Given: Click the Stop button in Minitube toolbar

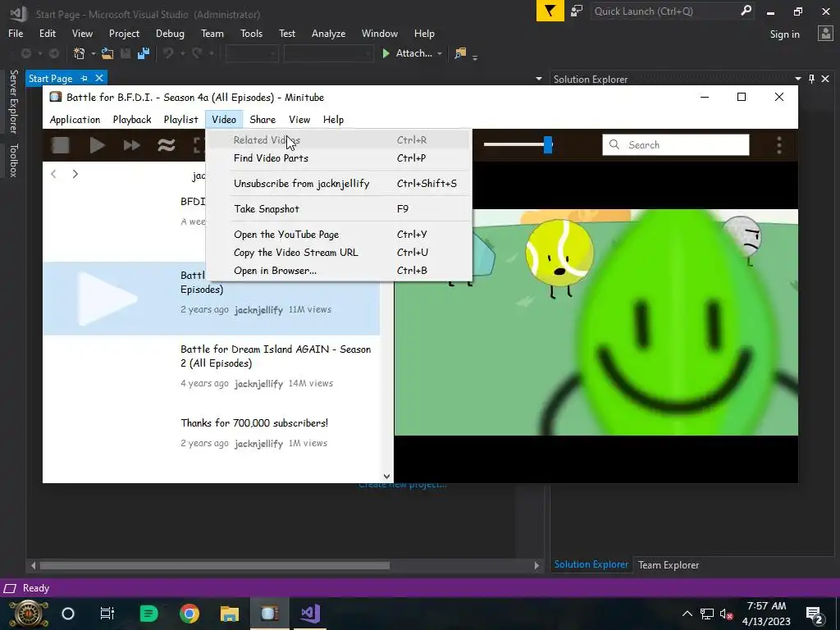Looking at the screenshot, I should coord(60,145).
